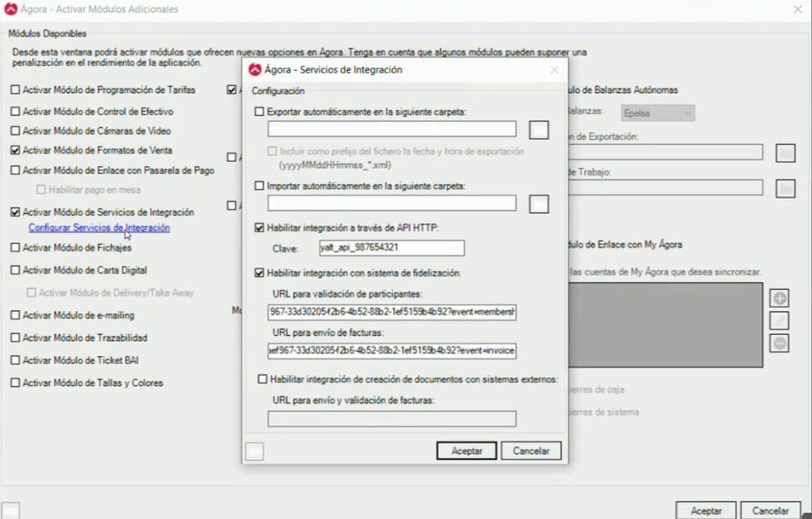The image size is (812, 519).
Task: Click the browse button for export folder
Action: [x=539, y=130]
